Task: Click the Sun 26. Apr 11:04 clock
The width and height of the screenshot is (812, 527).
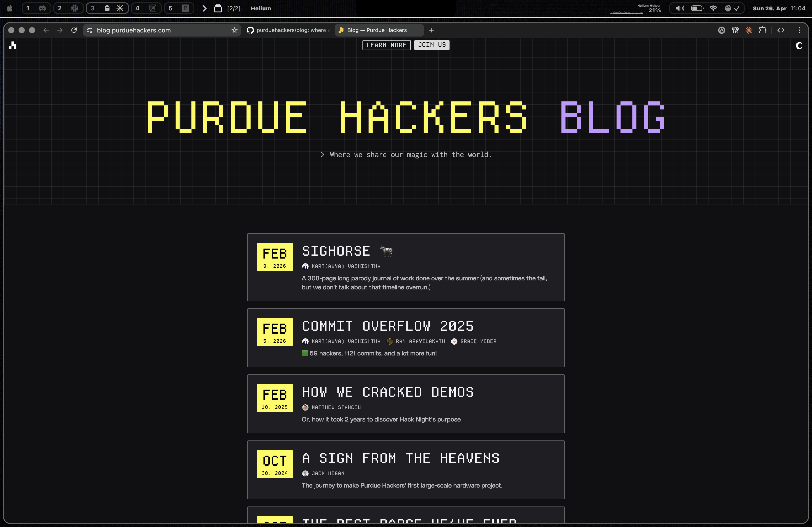Action: click(x=779, y=8)
